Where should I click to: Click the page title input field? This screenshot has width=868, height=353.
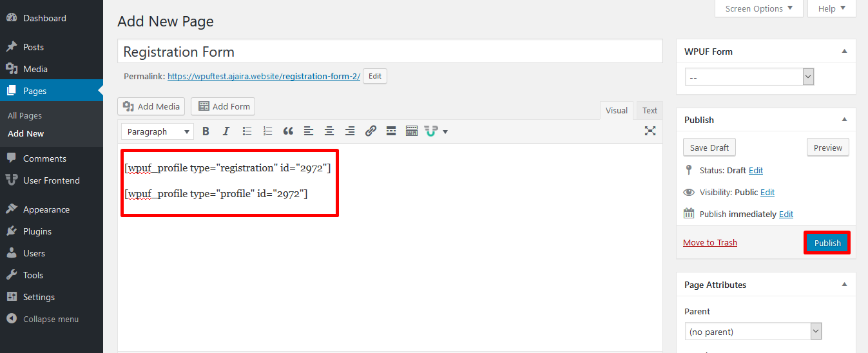390,52
